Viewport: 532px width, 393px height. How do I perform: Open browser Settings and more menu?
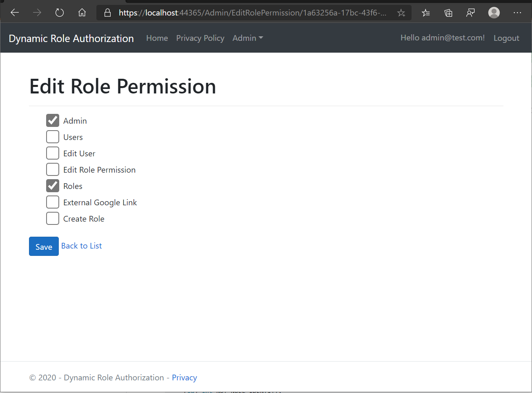(x=517, y=13)
